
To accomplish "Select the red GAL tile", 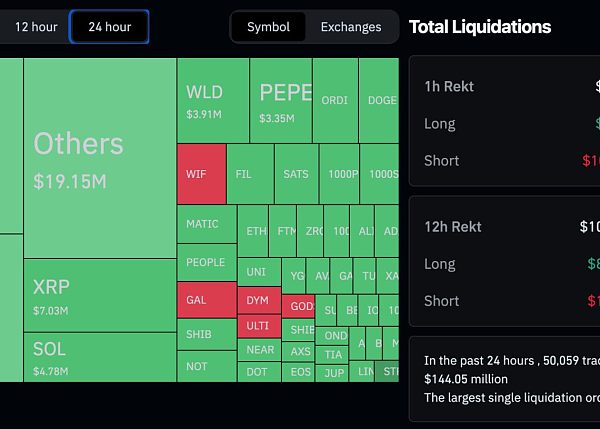I will pos(206,300).
